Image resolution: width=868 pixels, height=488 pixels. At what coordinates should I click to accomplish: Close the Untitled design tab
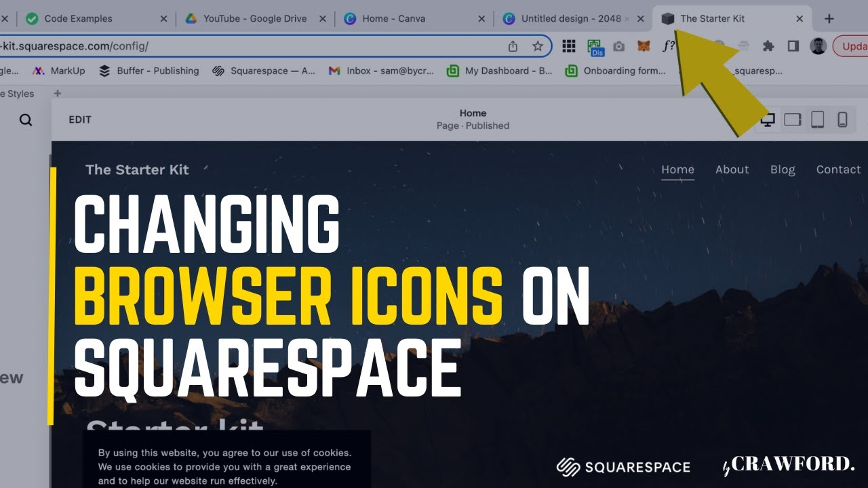click(x=640, y=19)
